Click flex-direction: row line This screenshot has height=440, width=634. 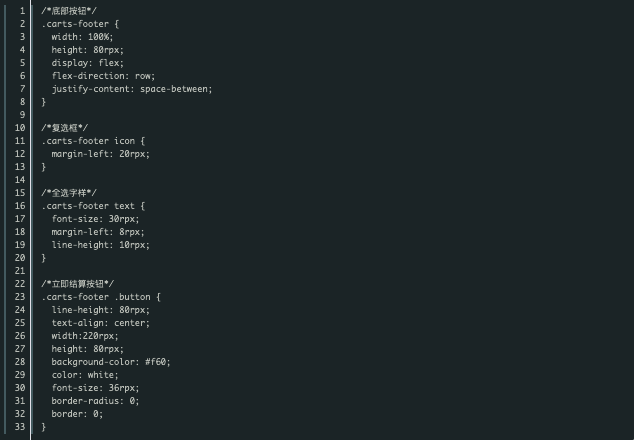point(103,76)
